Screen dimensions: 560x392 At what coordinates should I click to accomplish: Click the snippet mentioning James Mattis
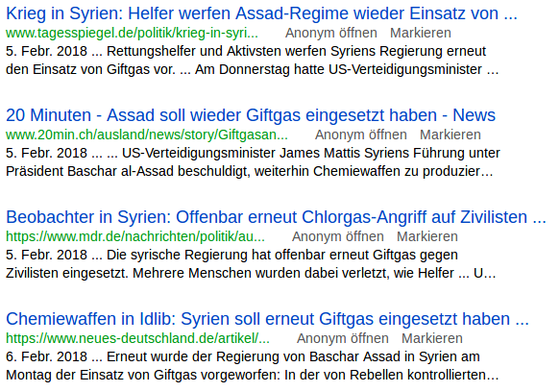[253, 161]
